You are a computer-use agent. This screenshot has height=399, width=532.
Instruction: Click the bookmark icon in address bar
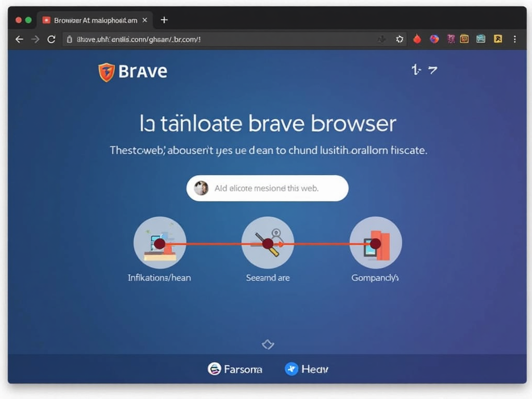point(381,39)
